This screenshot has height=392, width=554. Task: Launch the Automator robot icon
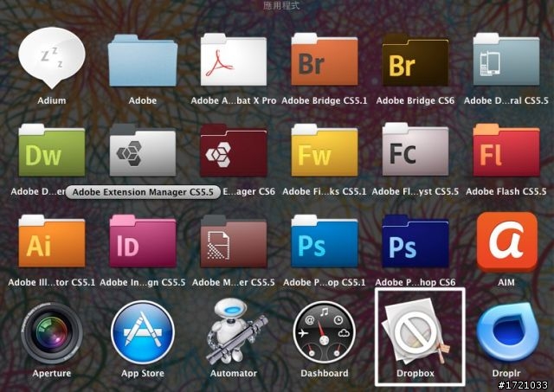pyautogui.click(x=235, y=331)
